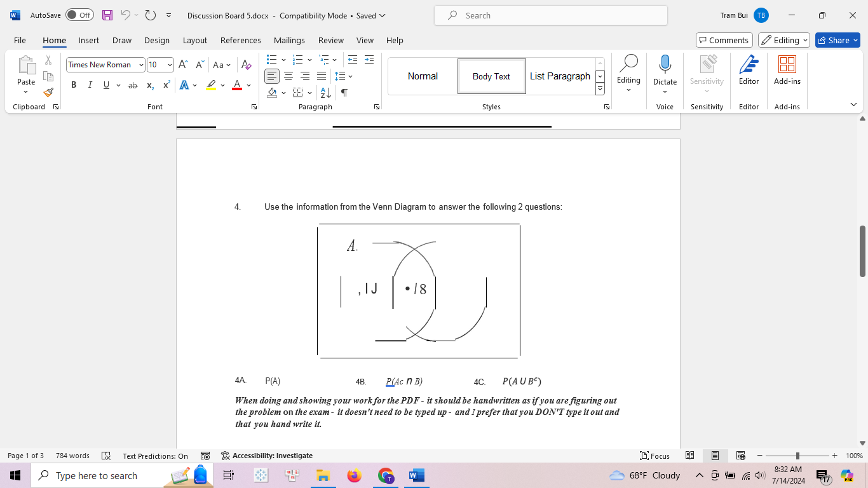Decrease paragraph indent
This screenshot has height=488, width=868.
353,60
